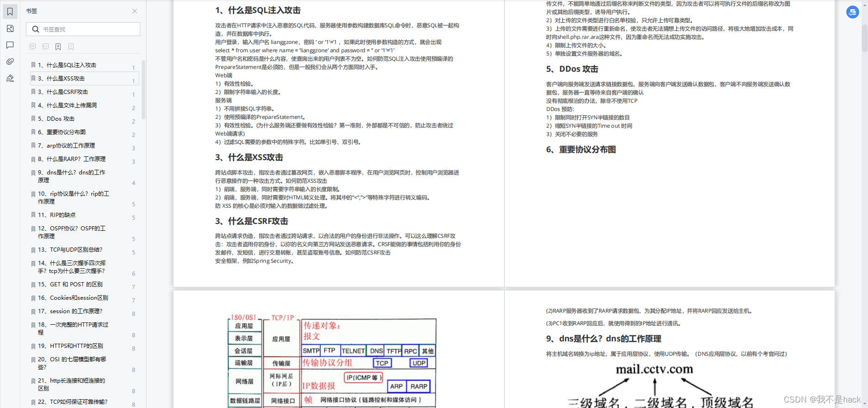Click the TELNET box in protocol diagram
The height and width of the screenshot is (408, 868).
point(353,351)
